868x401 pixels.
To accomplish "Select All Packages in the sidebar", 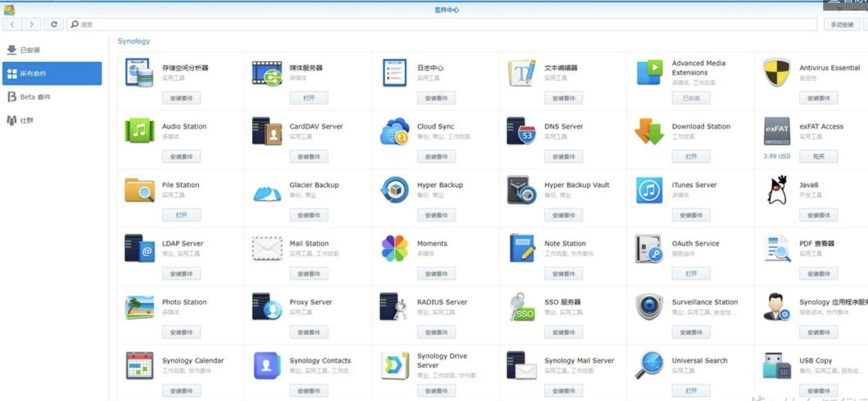I will 52,74.
